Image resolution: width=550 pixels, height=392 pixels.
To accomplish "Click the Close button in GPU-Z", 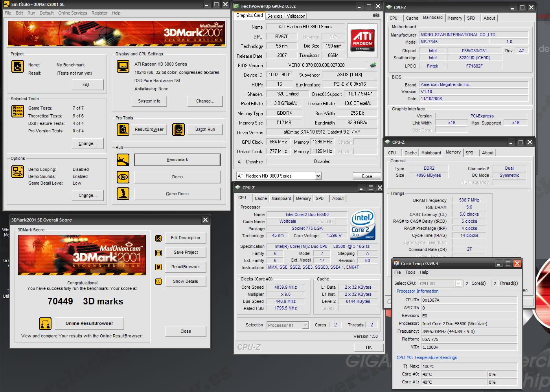I will pos(367,176).
